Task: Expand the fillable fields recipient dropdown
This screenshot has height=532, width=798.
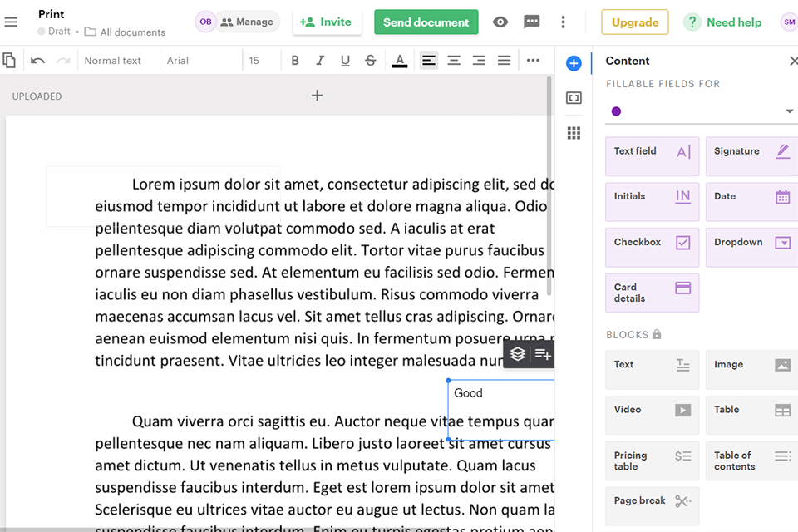Action: tap(788, 111)
